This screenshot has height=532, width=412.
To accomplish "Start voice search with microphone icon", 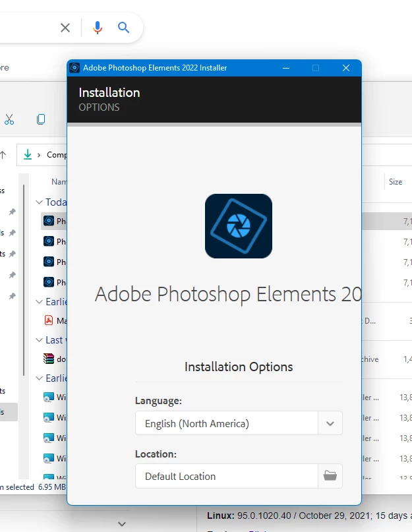I will (98, 28).
